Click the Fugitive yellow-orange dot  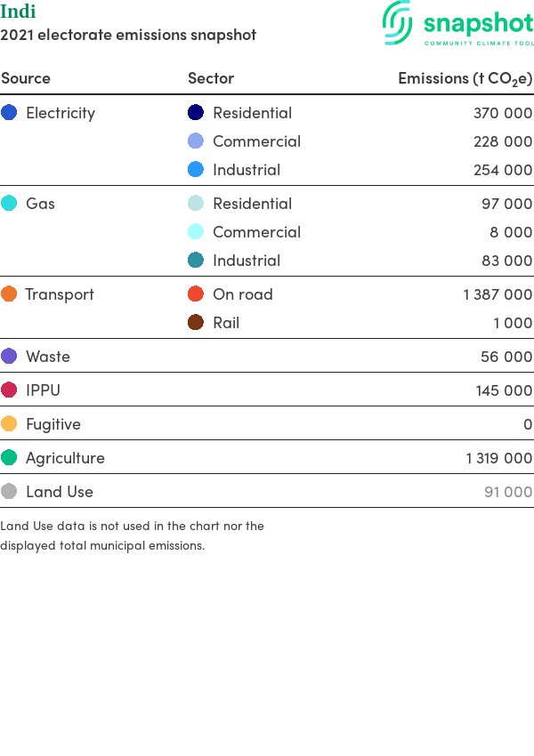click(x=9, y=423)
